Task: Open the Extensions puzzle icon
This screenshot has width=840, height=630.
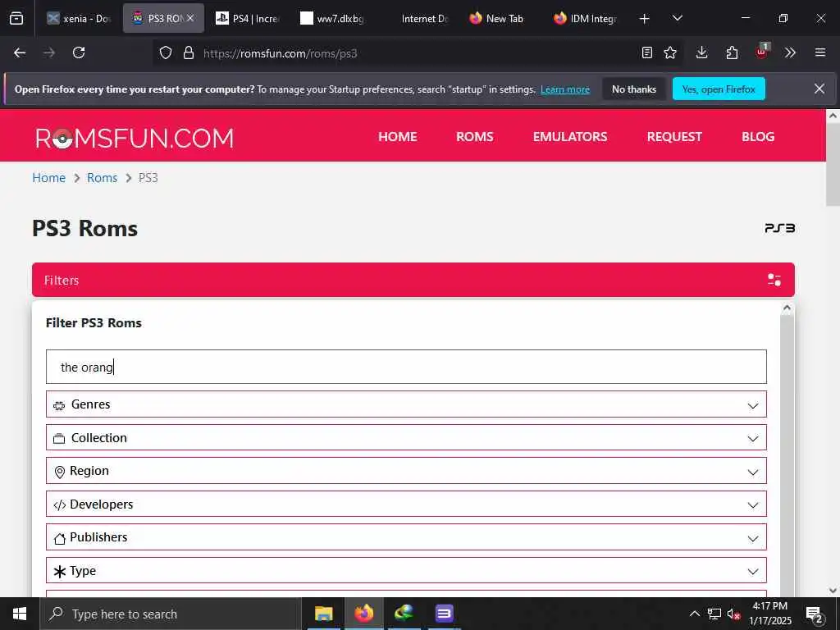Action: pos(732,52)
